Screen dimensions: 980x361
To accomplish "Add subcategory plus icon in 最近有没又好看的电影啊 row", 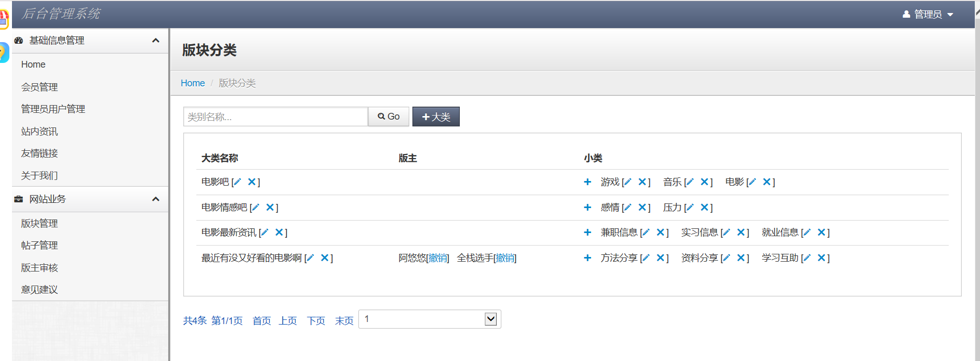I will (x=587, y=258).
